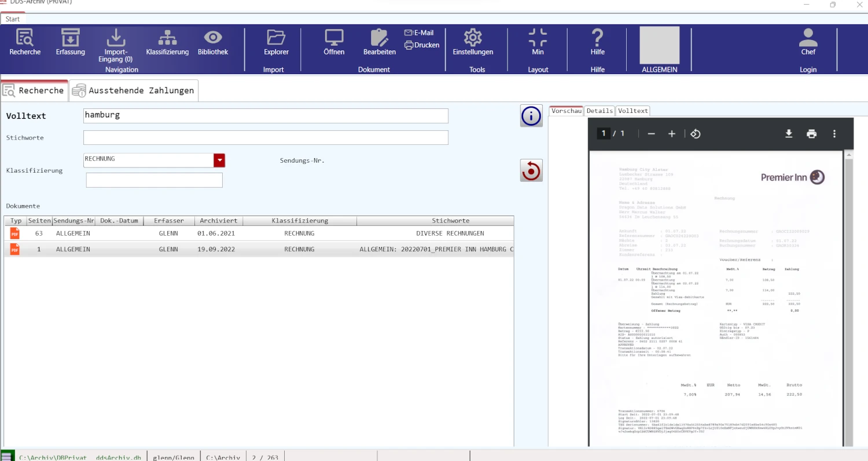The width and height of the screenshot is (868, 461).
Task: Click the ALLGEMEIN archive thumbnail
Action: pos(659,45)
